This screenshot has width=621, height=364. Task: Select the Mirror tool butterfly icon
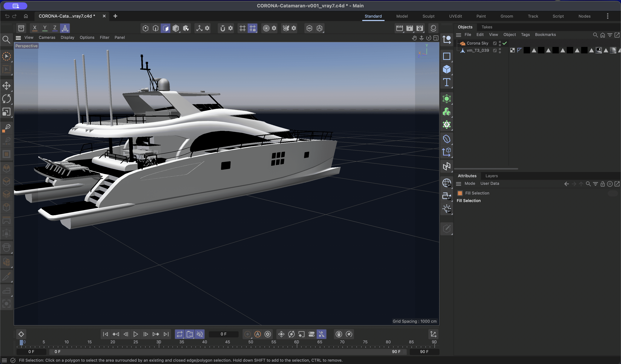pos(286,28)
